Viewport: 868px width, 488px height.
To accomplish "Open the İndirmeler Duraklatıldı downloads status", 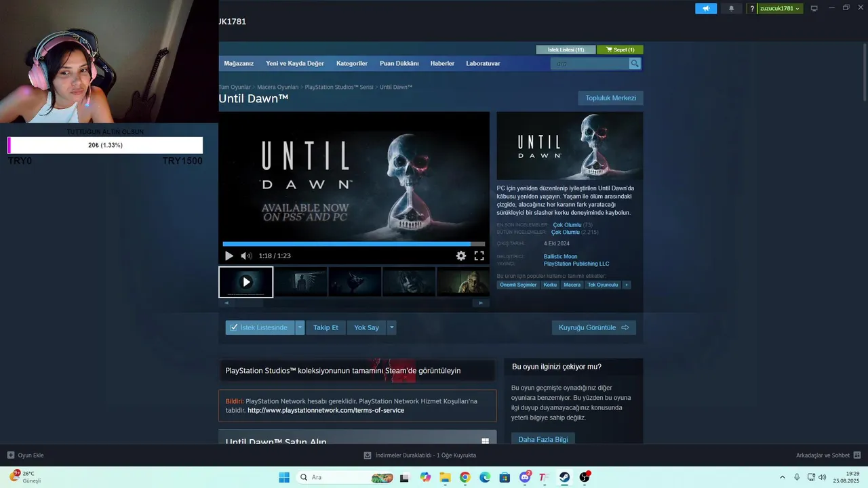I will coord(420,455).
